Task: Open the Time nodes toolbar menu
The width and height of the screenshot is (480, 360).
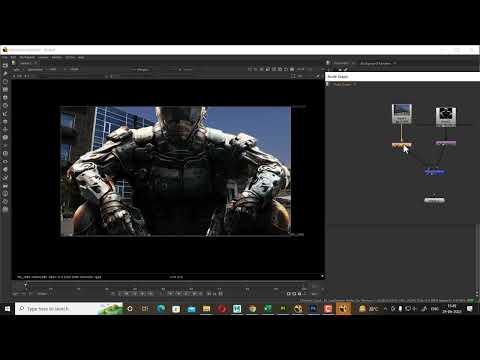Action: 5,81
